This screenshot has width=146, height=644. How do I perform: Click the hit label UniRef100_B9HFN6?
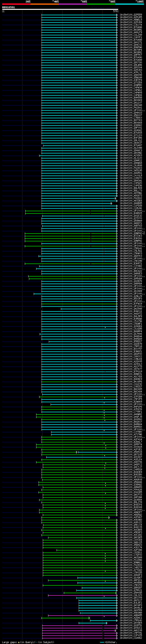(x=131, y=48)
